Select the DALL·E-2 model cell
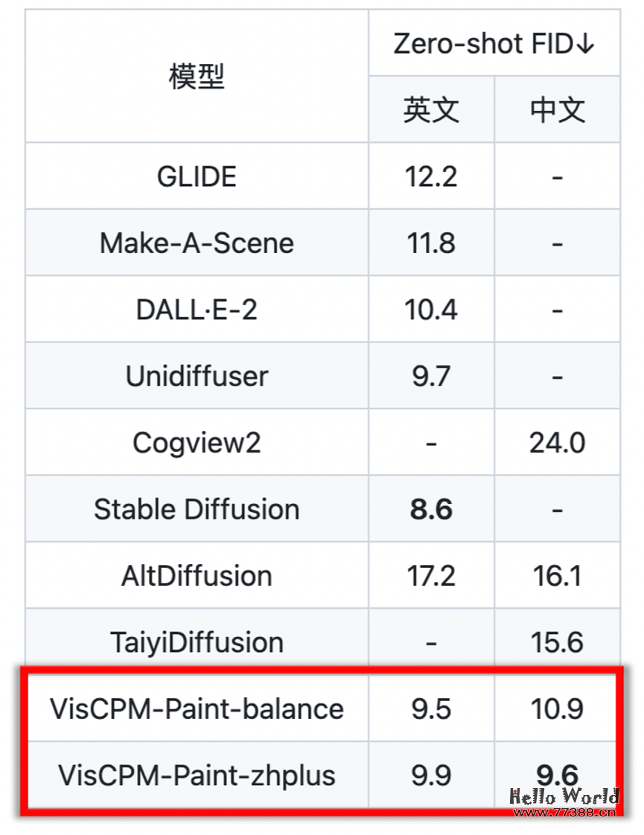 point(197,310)
